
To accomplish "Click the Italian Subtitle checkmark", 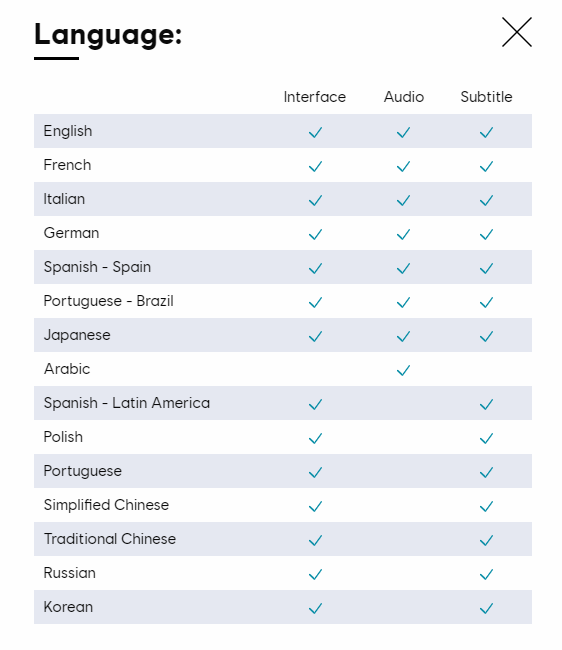I will point(486,201).
